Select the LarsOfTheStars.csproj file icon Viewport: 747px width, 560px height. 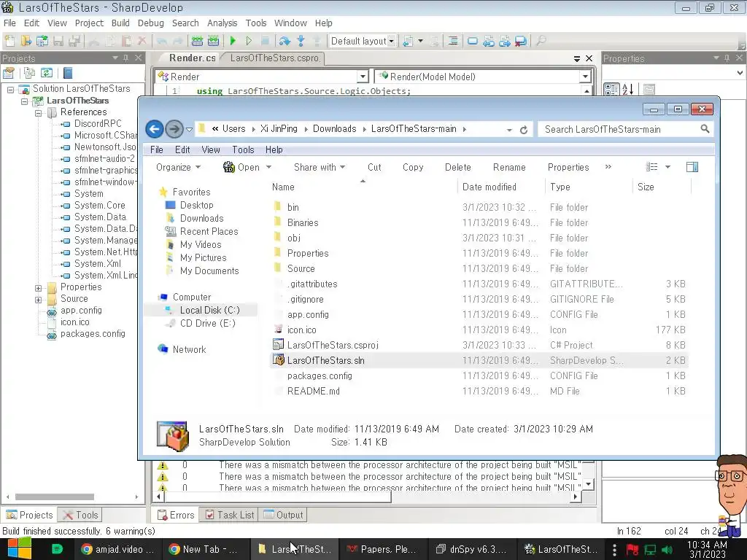278,345
